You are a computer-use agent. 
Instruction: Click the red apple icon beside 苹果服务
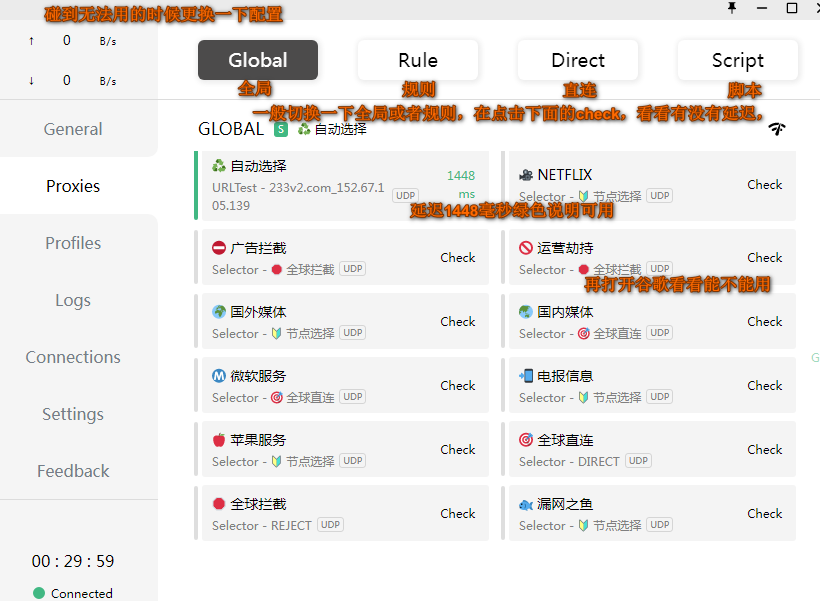click(219, 440)
